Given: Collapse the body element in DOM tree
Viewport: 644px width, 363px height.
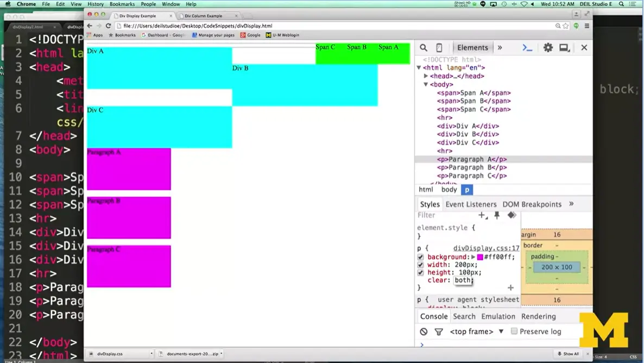Looking at the screenshot, I should 426,85.
